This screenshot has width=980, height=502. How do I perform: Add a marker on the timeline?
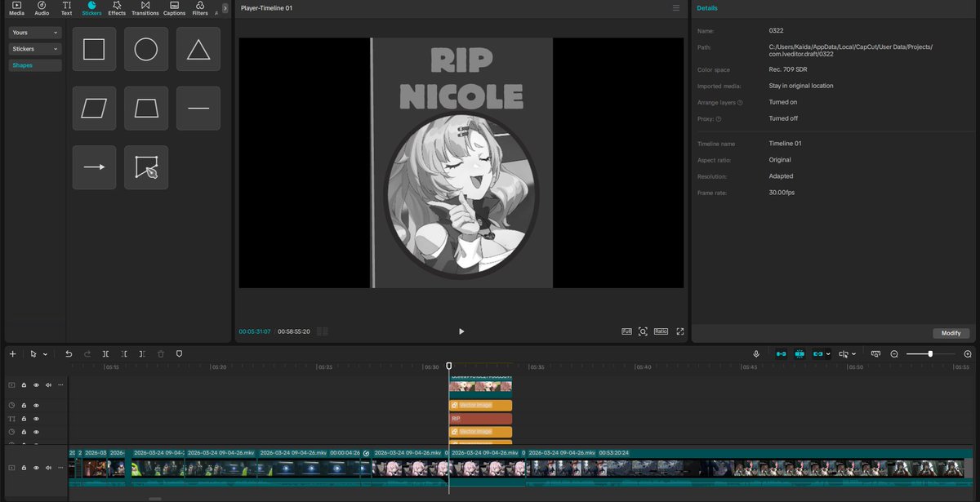(179, 354)
